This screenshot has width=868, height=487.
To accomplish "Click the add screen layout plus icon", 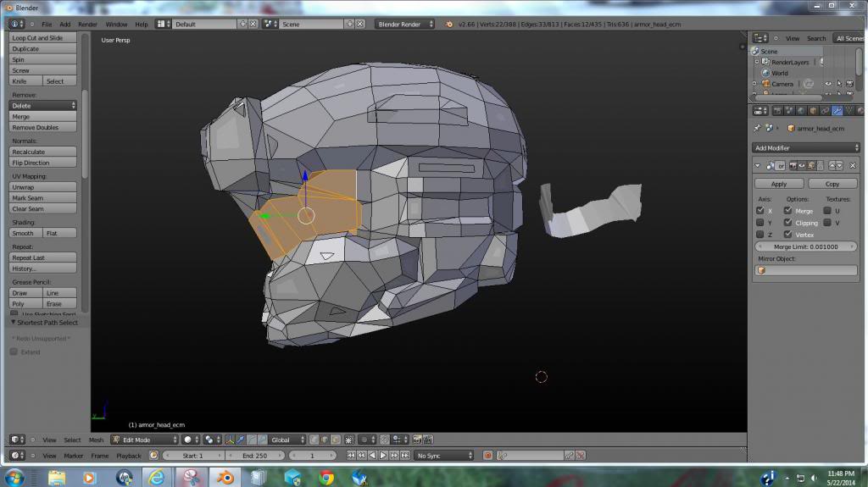I will click(242, 24).
